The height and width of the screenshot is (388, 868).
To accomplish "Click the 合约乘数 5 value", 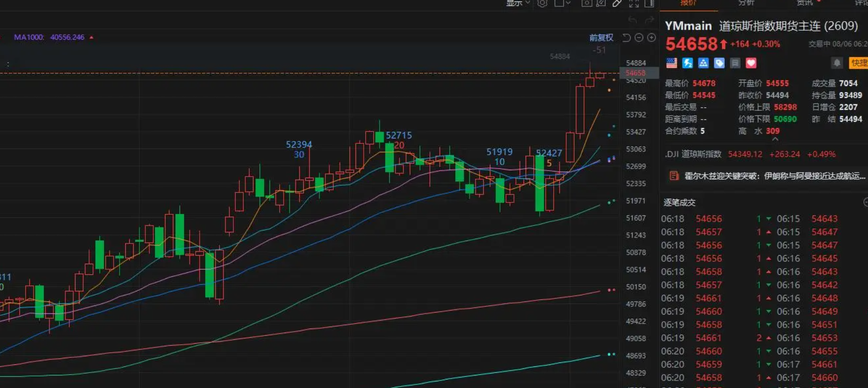I will coord(703,131).
